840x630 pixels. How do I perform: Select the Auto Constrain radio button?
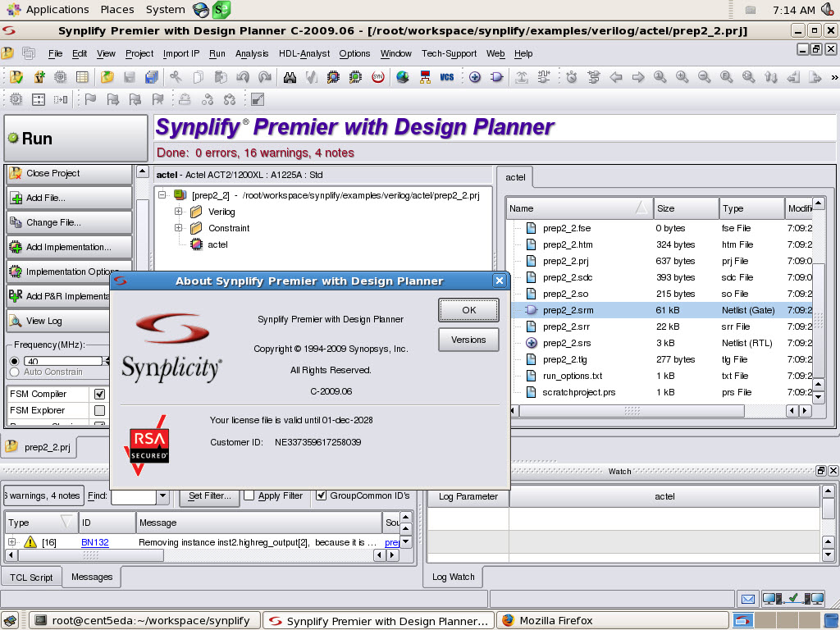click(x=15, y=372)
